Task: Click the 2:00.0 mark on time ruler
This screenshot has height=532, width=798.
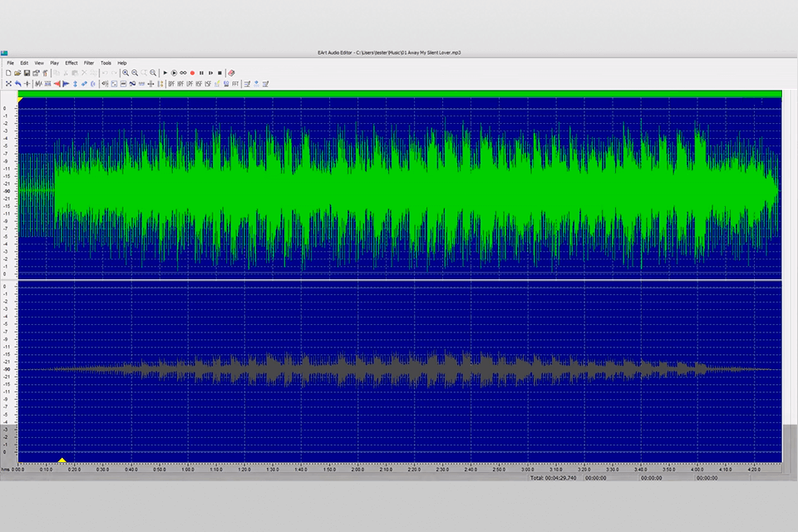Action: pyautogui.click(x=357, y=470)
